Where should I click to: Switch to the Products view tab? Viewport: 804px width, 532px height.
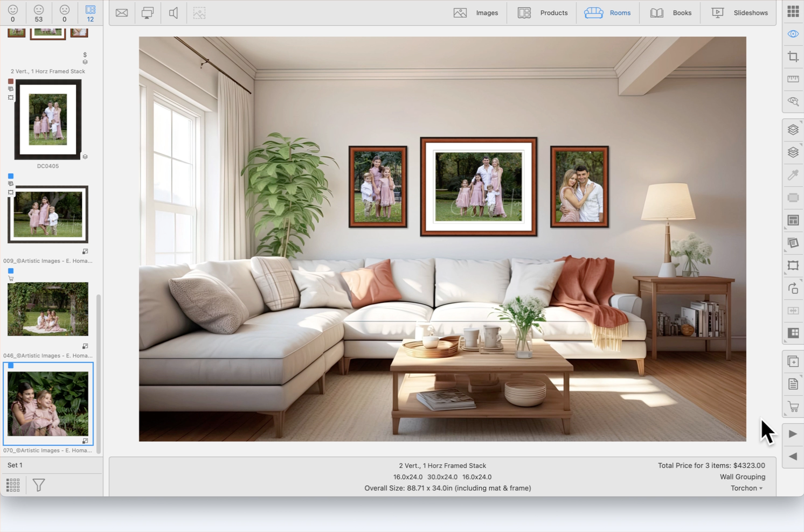click(542, 13)
